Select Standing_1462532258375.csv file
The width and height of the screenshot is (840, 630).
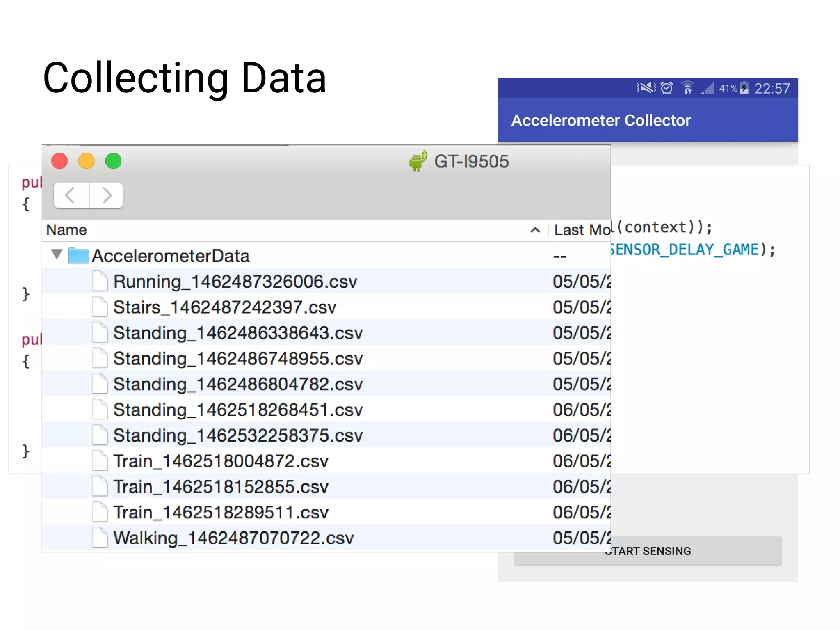tap(326, 435)
